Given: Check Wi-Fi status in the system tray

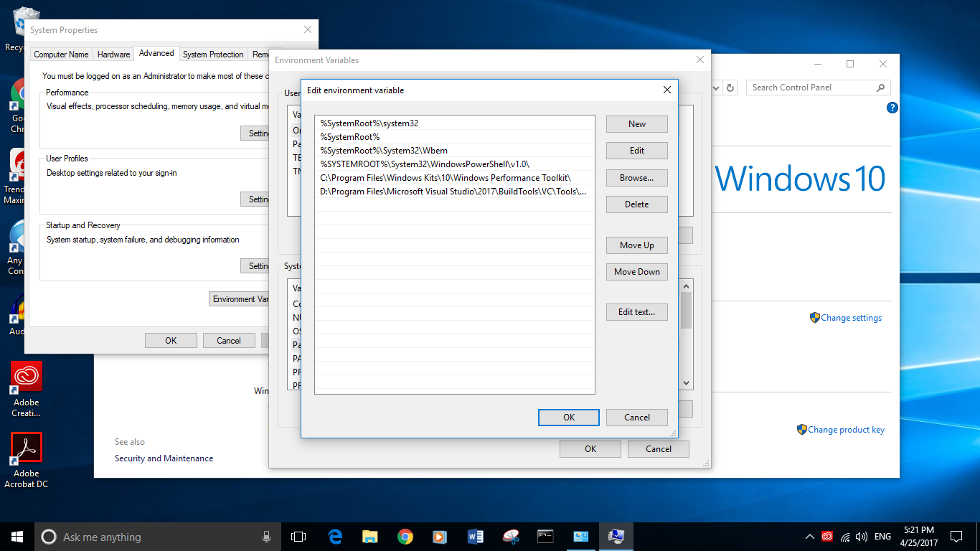Looking at the screenshot, I should [845, 537].
